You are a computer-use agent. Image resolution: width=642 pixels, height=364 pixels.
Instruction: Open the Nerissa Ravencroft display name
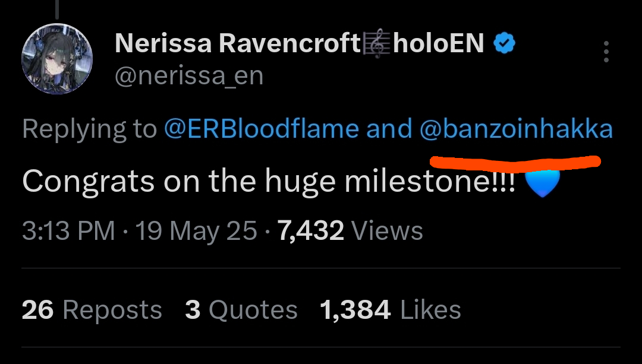pos(237,43)
